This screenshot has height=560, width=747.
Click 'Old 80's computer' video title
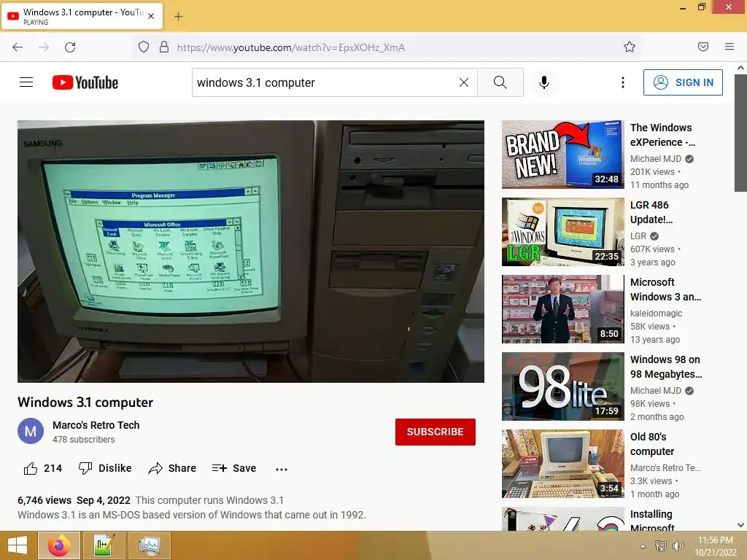(652, 444)
